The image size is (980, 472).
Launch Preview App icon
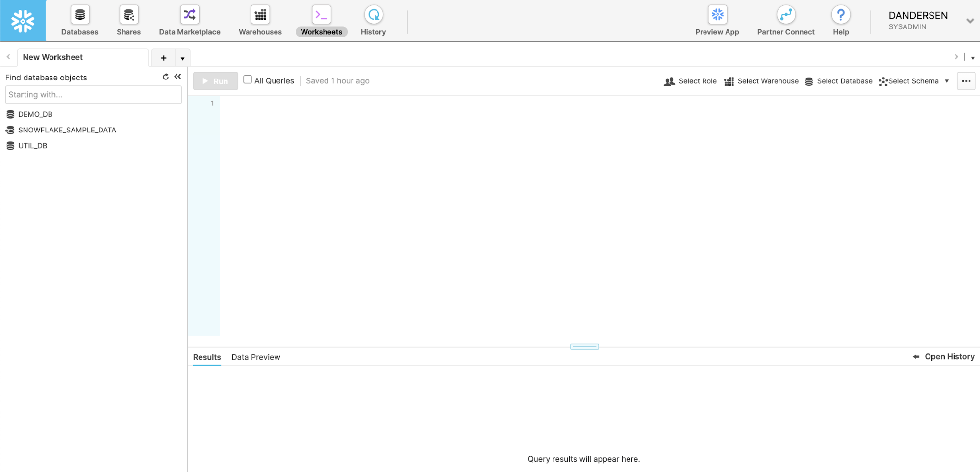point(717,15)
